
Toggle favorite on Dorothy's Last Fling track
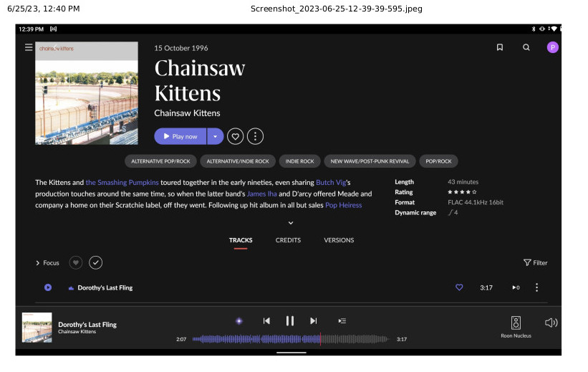click(x=459, y=287)
